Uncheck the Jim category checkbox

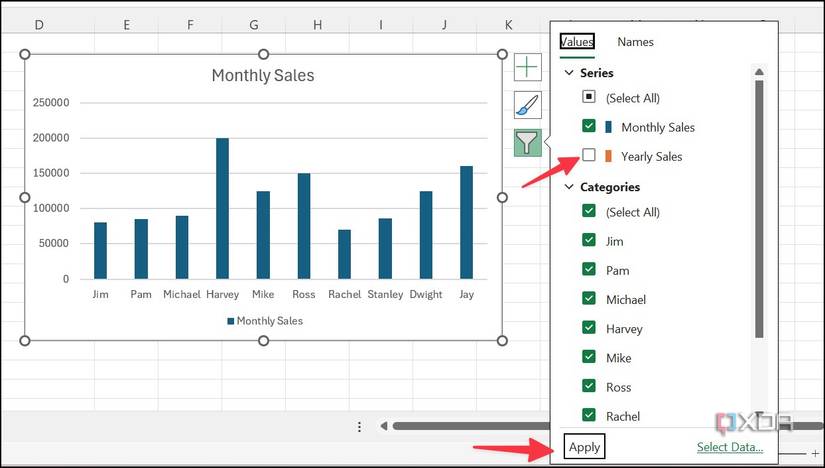(x=589, y=240)
